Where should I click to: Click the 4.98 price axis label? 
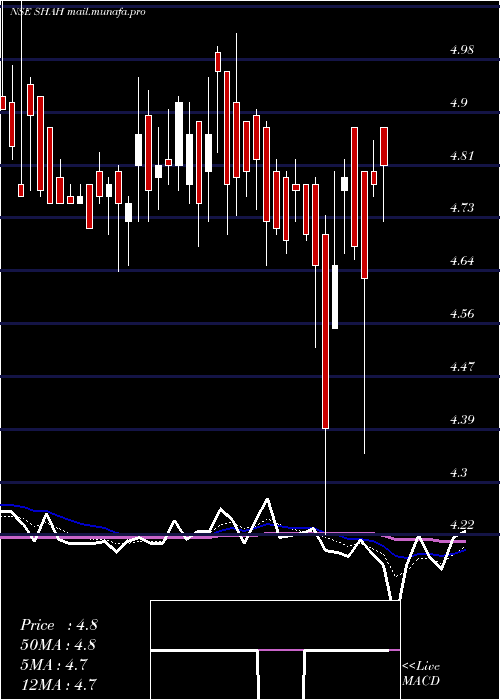click(462, 50)
